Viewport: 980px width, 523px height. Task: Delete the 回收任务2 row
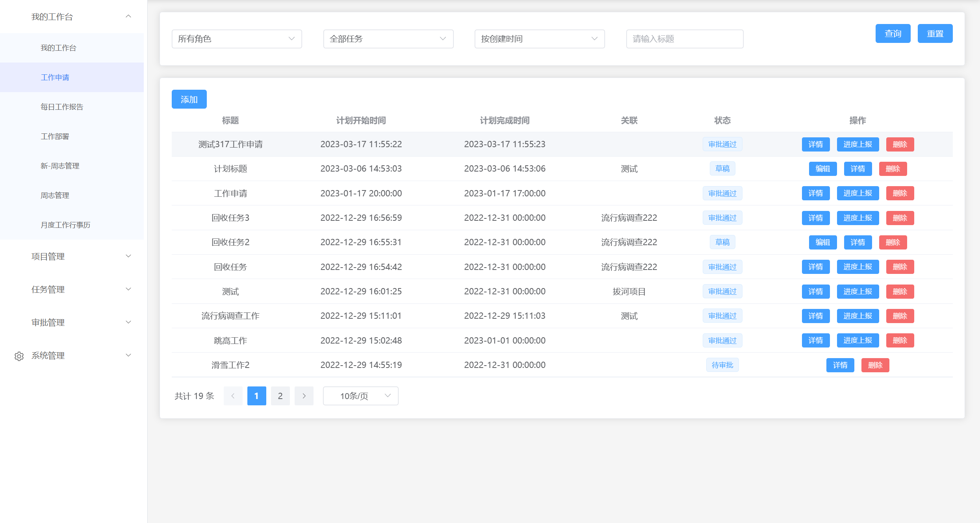tap(893, 242)
